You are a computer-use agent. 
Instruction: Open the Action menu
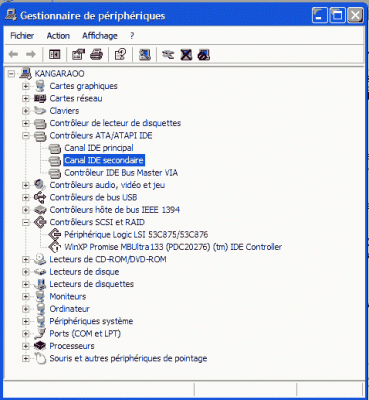tap(58, 36)
